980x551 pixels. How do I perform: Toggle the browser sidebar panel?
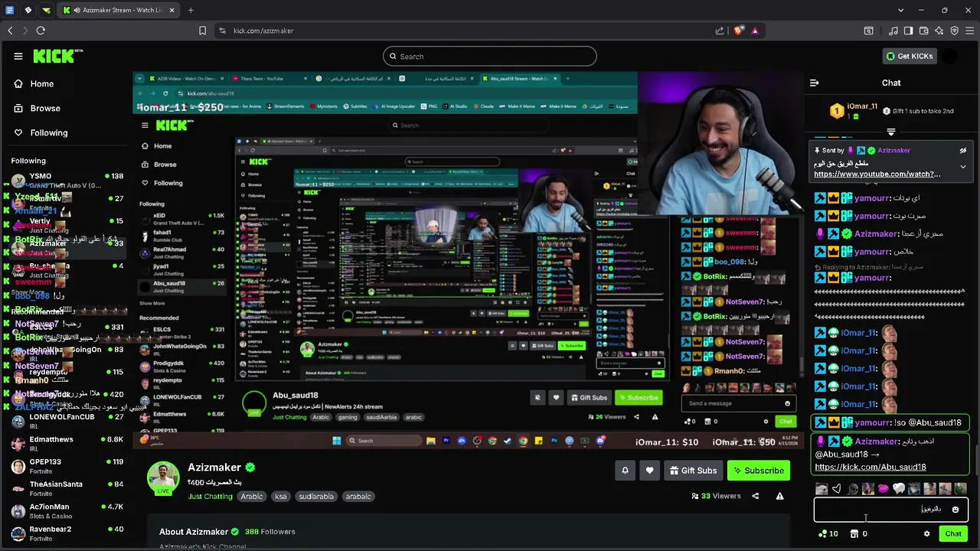click(908, 31)
